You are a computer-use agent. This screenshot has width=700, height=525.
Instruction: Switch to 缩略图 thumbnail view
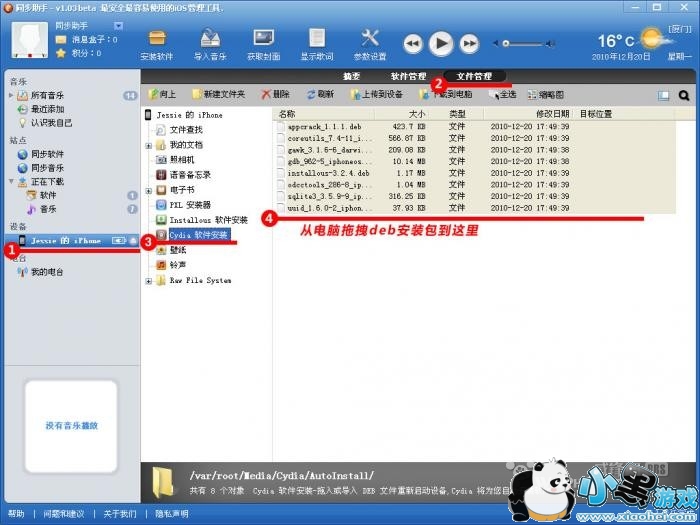coord(546,95)
